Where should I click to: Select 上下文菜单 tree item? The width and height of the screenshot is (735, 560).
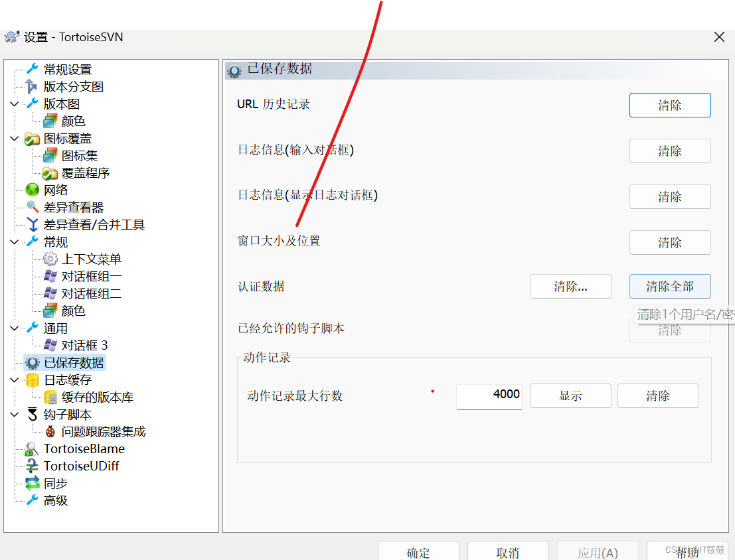(92, 259)
